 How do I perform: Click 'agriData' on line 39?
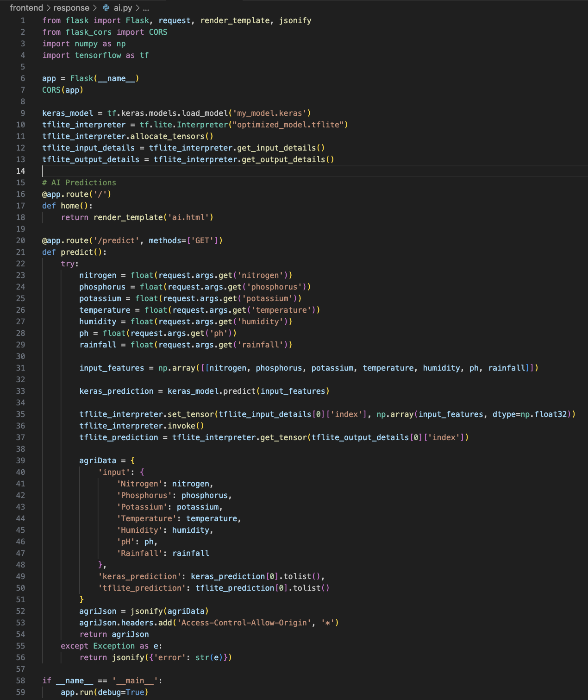point(98,460)
